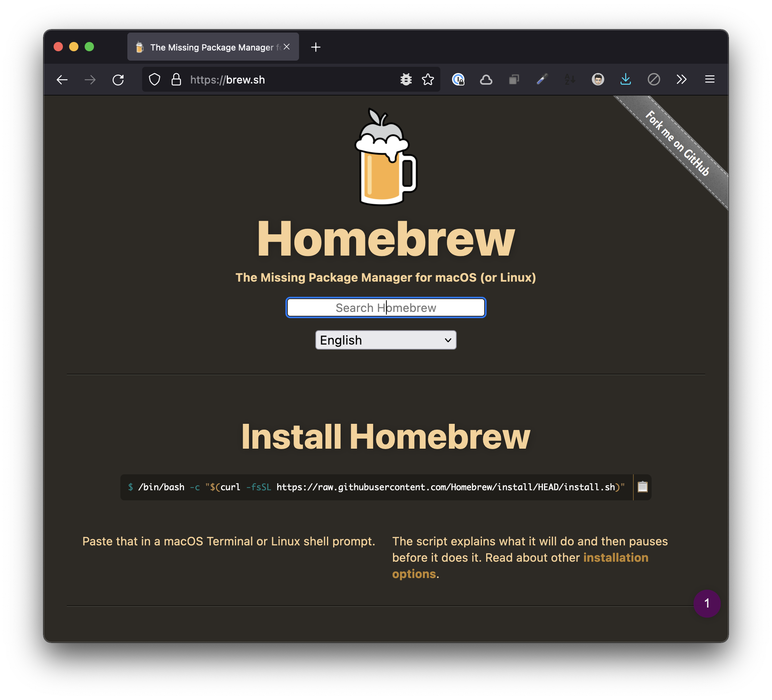Image resolution: width=772 pixels, height=700 pixels.
Task: Click the purple notification badge showing 1
Action: tap(708, 603)
